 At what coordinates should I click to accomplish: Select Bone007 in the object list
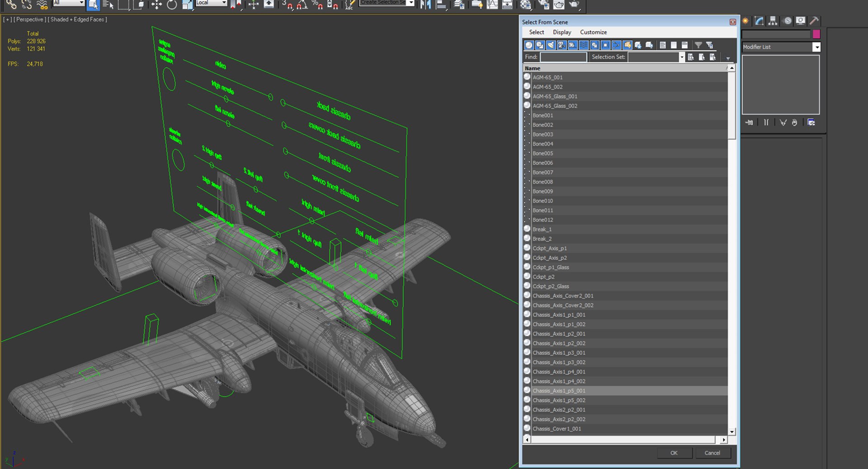(626, 172)
